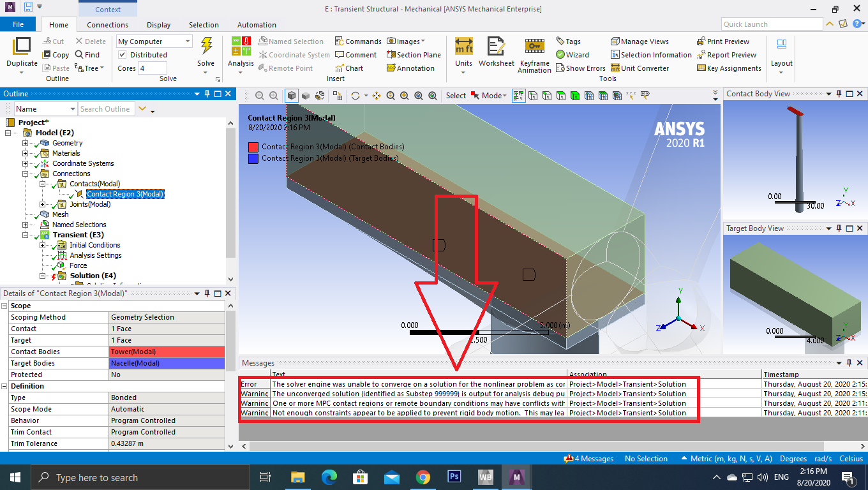
Task: Toggle shaded exterior and edges display mode
Action: [292, 96]
